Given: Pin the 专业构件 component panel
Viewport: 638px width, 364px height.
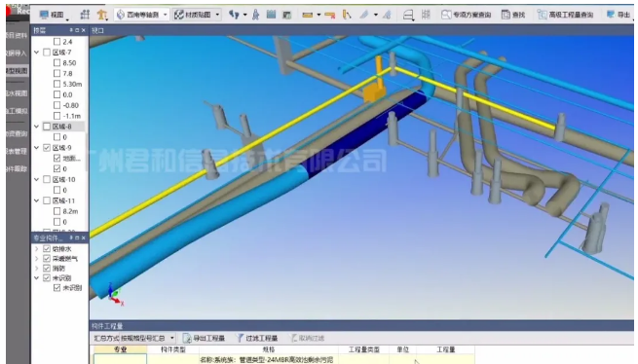Looking at the screenshot, I should coord(71,237).
